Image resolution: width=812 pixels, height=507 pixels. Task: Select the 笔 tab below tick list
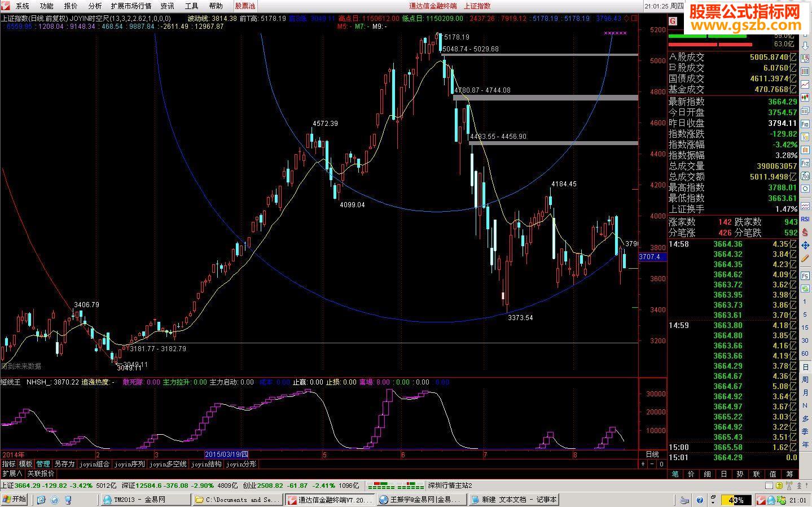pos(675,474)
